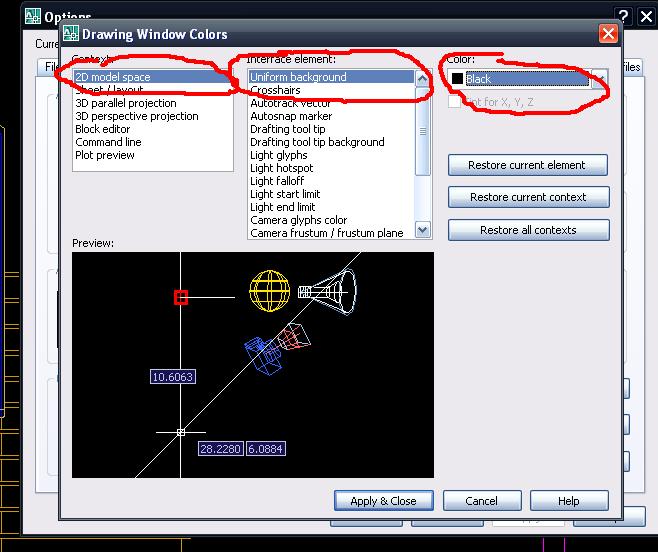Click Restore current context button
658x552 pixels.
[x=528, y=197]
